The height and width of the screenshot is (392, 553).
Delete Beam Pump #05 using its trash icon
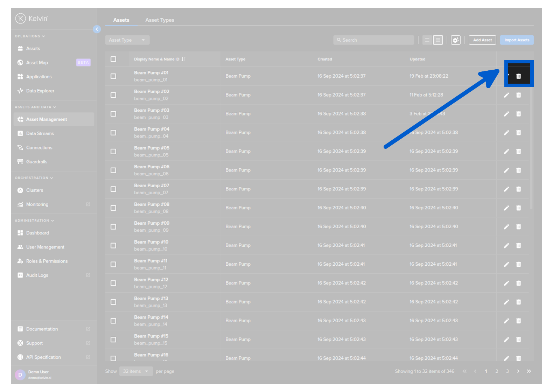click(518, 152)
